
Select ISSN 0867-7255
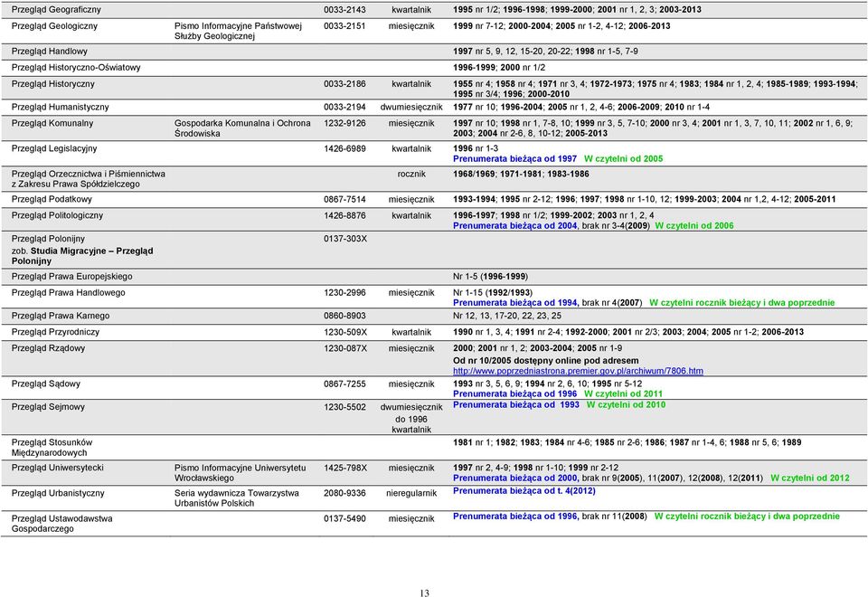(344, 384)
